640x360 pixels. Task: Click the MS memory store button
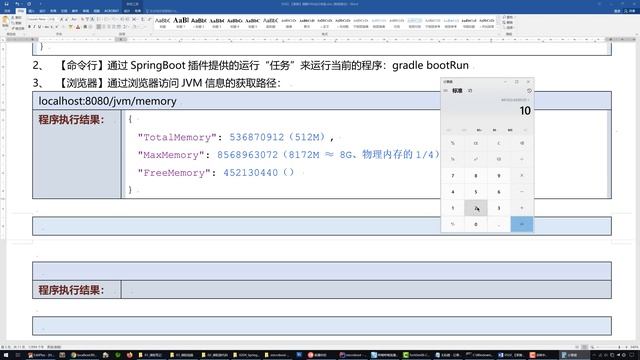pyautogui.click(x=510, y=130)
